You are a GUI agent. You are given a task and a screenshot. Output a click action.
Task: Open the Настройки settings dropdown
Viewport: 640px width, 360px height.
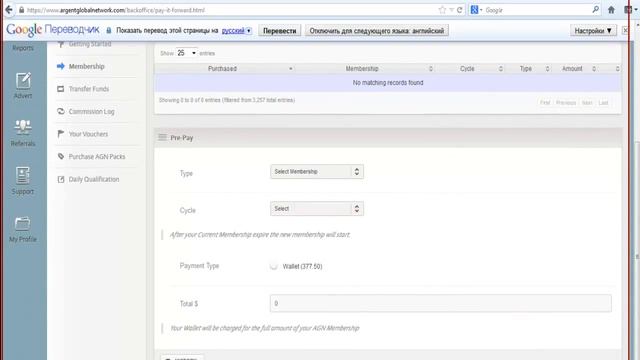click(593, 31)
